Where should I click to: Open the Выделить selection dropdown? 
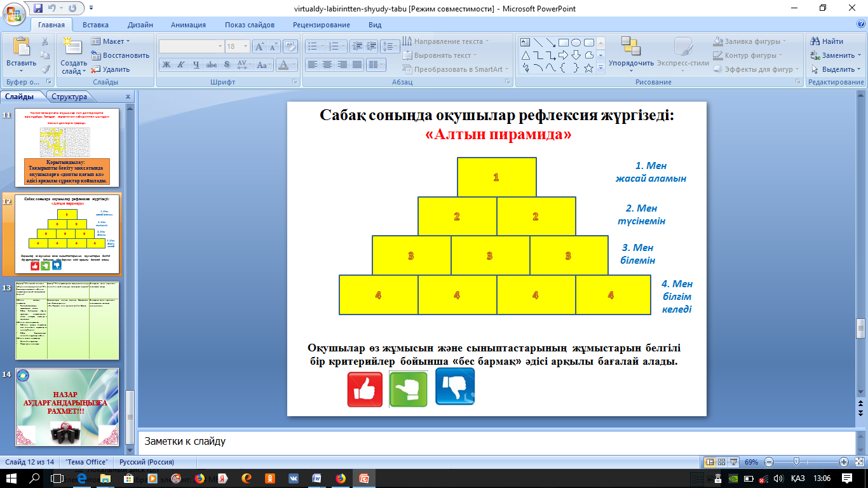pyautogui.click(x=837, y=69)
